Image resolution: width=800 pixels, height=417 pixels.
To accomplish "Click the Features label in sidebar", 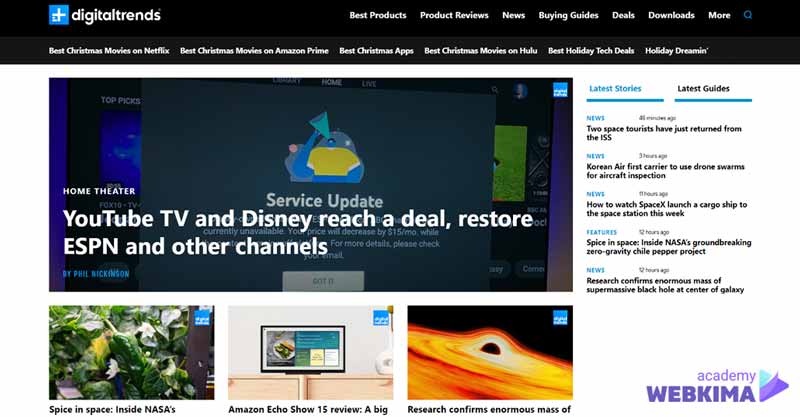I will pos(602,232).
